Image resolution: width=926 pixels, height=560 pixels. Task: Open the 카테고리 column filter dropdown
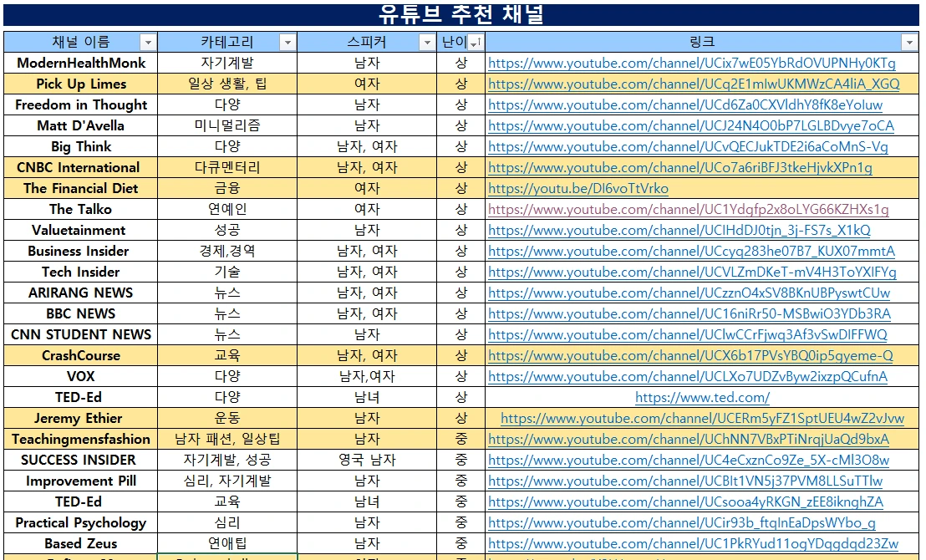coord(287,43)
